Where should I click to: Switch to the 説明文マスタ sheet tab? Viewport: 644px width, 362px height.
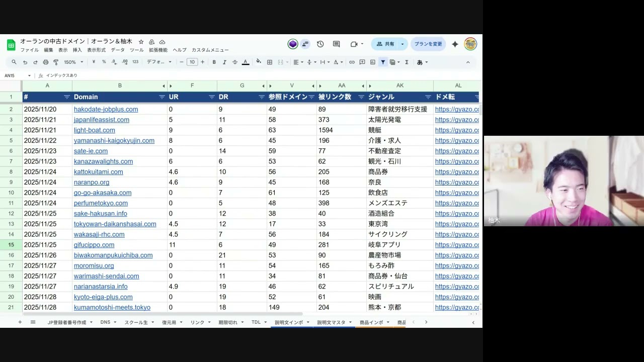[331, 322]
